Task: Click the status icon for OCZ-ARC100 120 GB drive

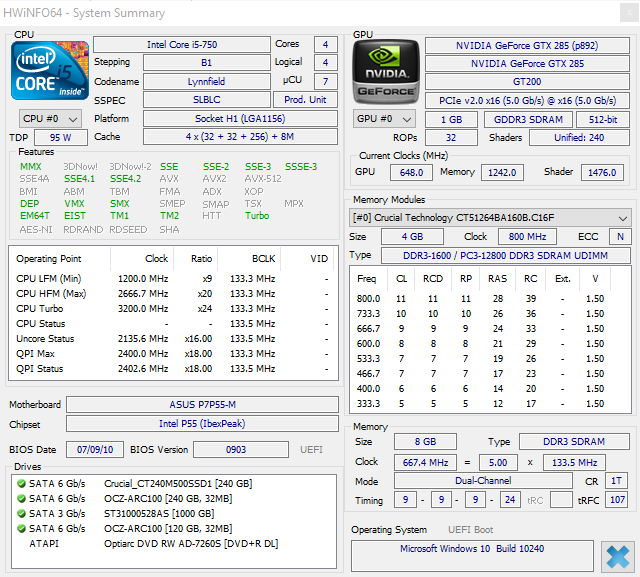Action: point(21,528)
